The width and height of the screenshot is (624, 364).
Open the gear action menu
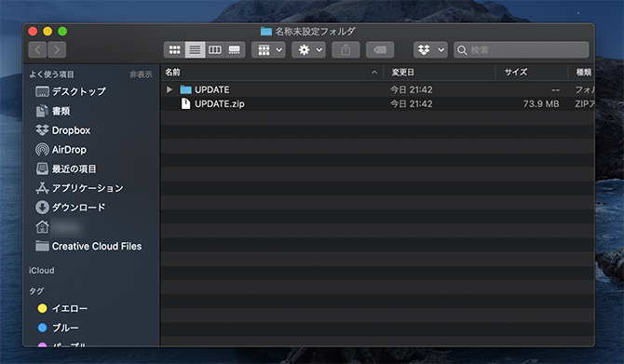(309, 49)
